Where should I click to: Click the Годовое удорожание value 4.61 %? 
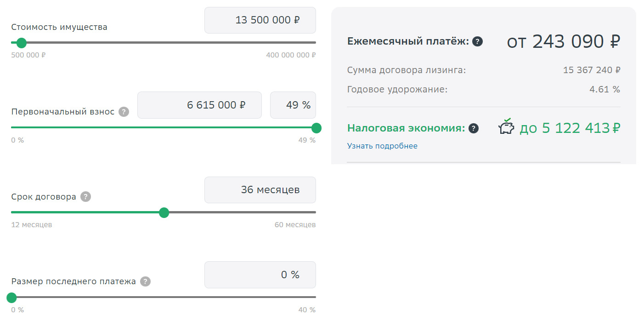tap(604, 89)
